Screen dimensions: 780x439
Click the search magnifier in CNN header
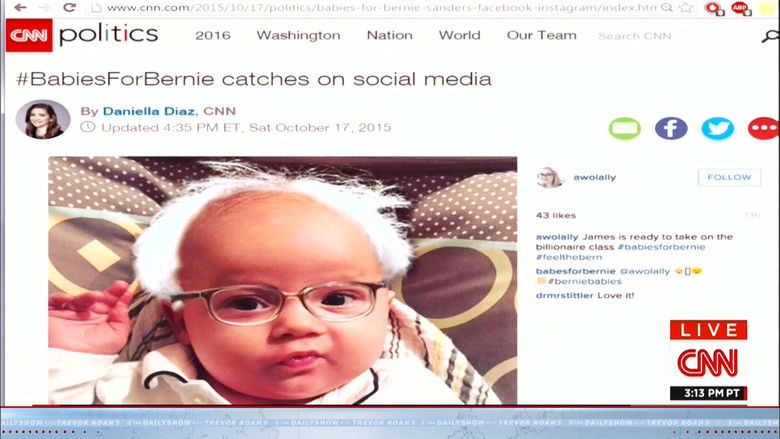click(770, 37)
